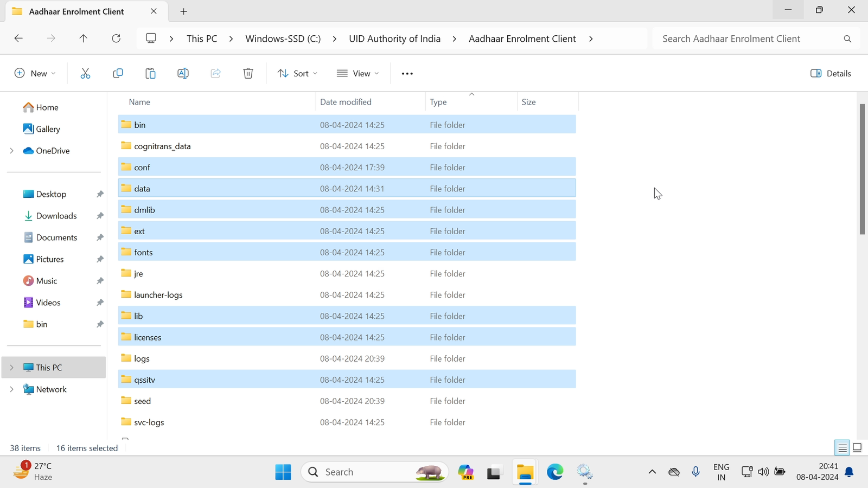This screenshot has width=868, height=488.
Task: Open Copilot preview from taskbar
Action: coord(465,472)
